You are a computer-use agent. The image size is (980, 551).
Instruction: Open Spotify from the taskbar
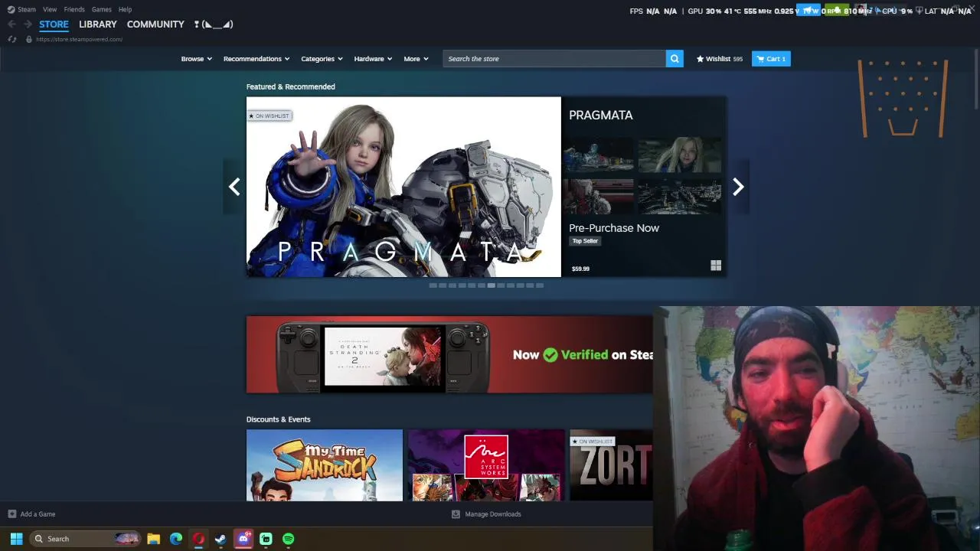(288, 539)
